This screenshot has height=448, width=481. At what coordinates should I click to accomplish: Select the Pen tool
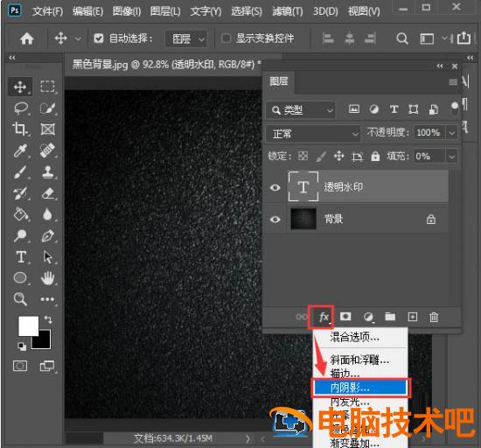click(47, 235)
